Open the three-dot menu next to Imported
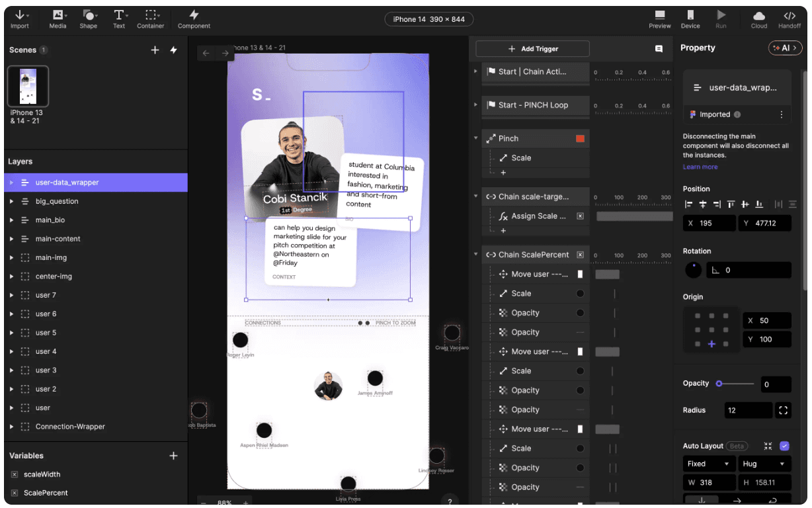 [781, 114]
